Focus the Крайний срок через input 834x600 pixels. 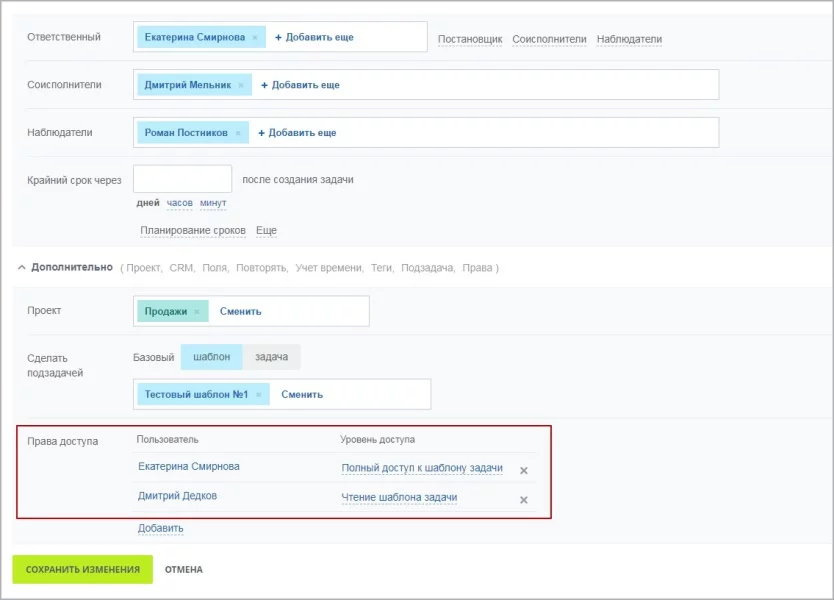pyautogui.click(x=182, y=179)
